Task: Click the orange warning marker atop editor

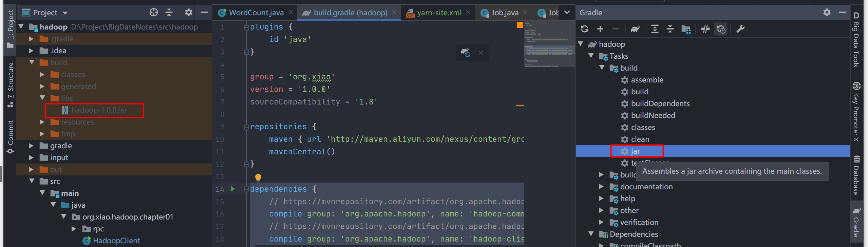Action: [x=520, y=25]
